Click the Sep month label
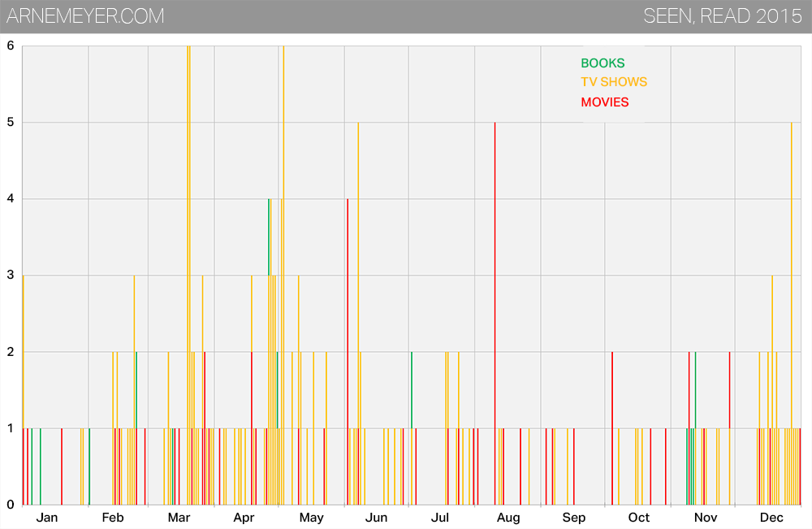812x529 pixels. [574, 517]
